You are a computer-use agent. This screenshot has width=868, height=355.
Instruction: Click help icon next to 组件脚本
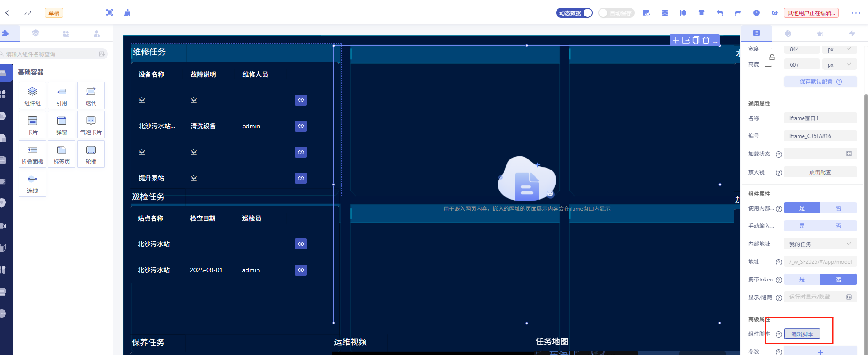[779, 334]
